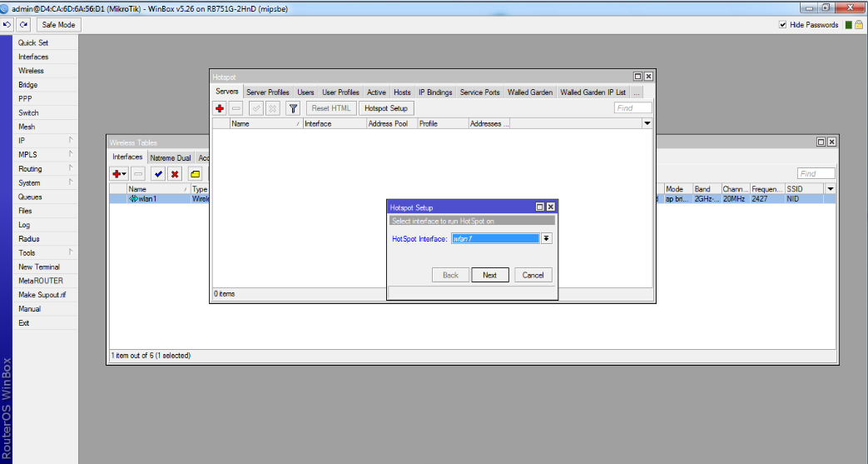This screenshot has width=868, height=464.
Task: Expand the IP submenu
Action: (46, 141)
